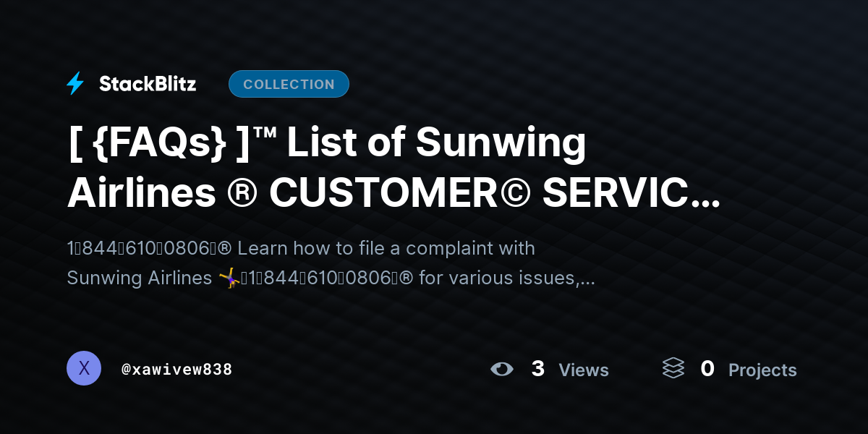Click the description line 'for various issues'
The image size is (868, 434).
coord(506,278)
